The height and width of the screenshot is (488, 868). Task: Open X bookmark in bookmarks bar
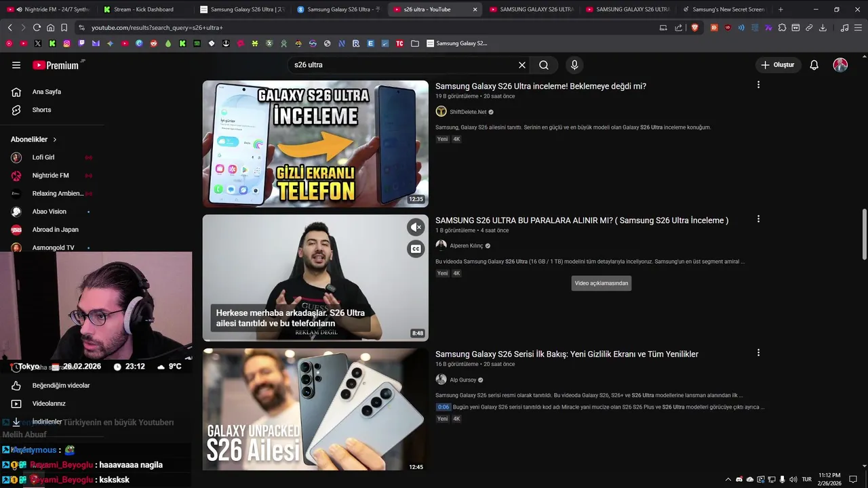(37, 43)
